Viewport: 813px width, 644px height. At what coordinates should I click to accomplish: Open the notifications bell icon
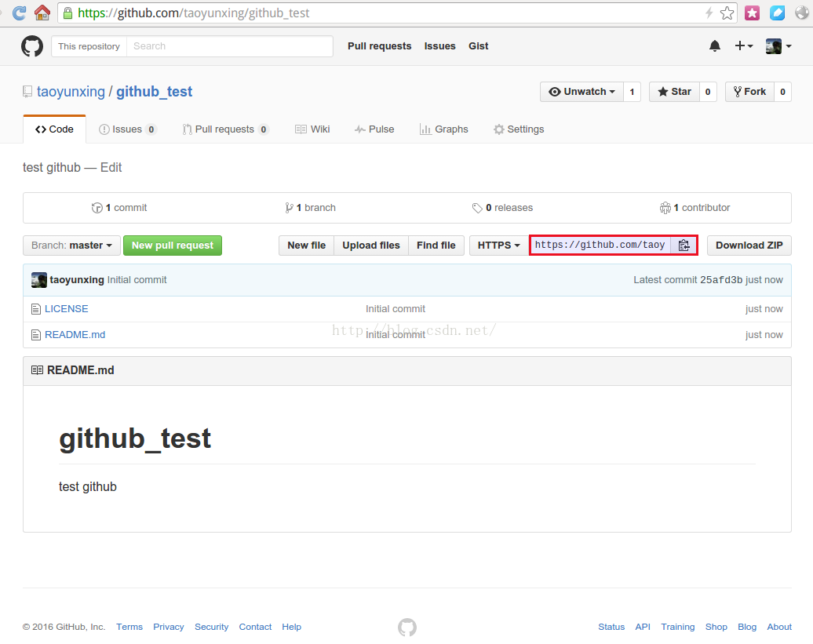[714, 46]
